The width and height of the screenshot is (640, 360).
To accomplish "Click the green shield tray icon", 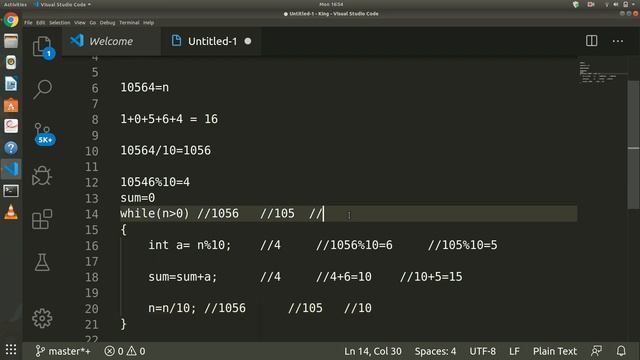I will pos(576,4).
